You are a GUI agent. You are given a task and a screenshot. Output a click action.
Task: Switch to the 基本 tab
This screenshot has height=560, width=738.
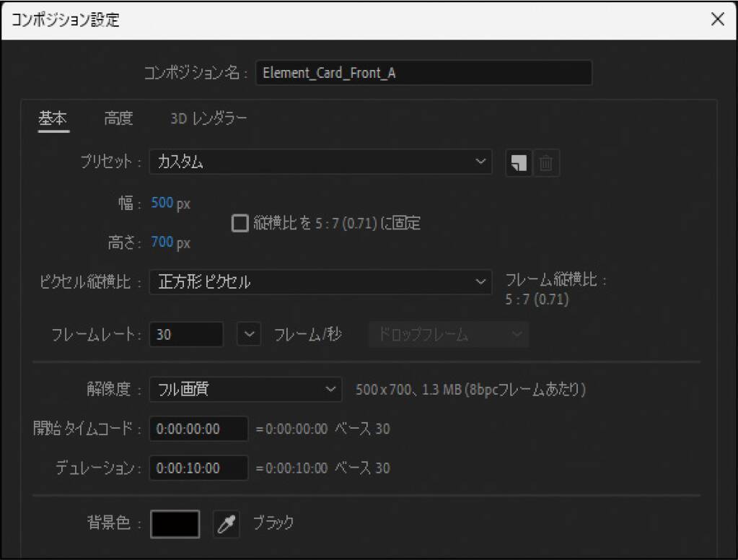[53, 119]
